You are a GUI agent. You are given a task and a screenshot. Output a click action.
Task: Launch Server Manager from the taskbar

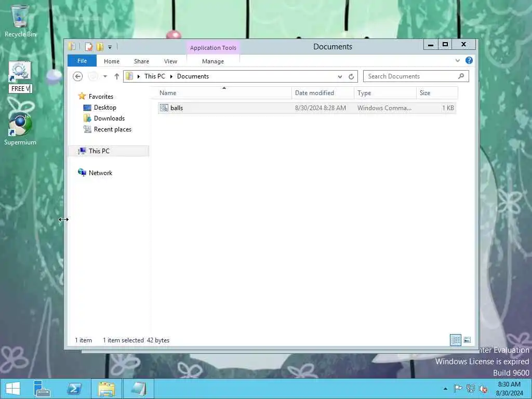pyautogui.click(x=42, y=389)
